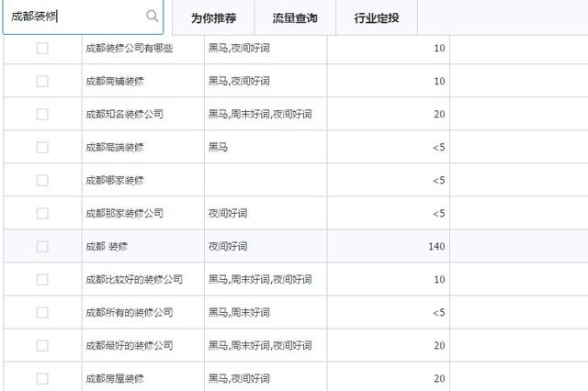Tick the 成都房屋装修 checkbox
This screenshot has height=391, width=588.
pyautogui.click(x=42, y=379)
